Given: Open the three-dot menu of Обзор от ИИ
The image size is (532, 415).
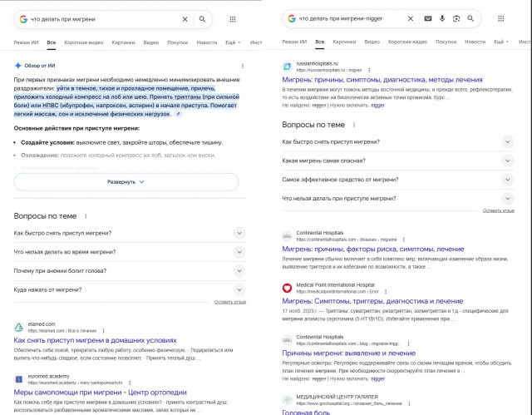Looking at the screenshot, I should pos(243,66).
